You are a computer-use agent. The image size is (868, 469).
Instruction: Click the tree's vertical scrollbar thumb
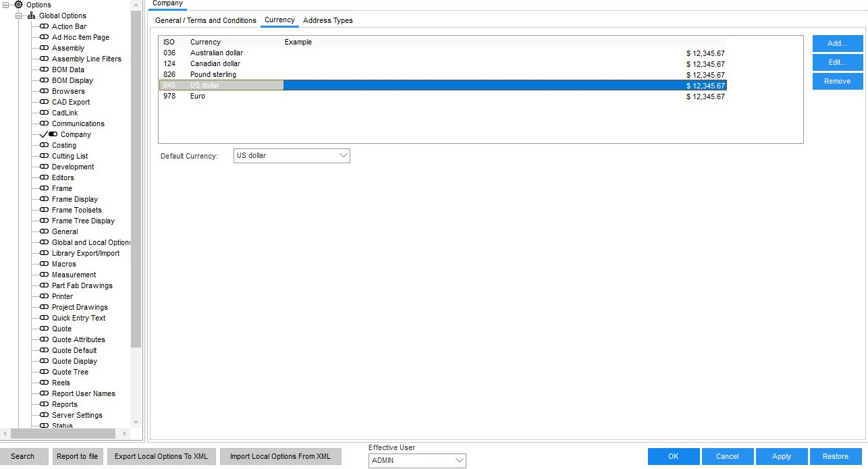[136, 179]
